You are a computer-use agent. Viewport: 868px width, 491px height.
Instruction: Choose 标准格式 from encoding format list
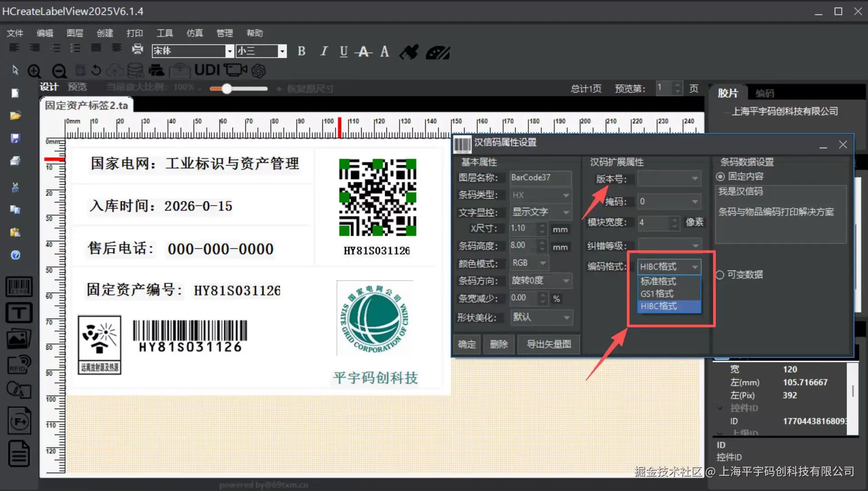(669, 281)
